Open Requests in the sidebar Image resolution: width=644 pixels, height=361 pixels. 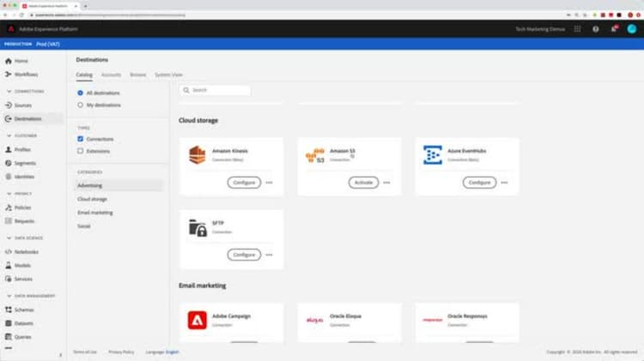20,221
